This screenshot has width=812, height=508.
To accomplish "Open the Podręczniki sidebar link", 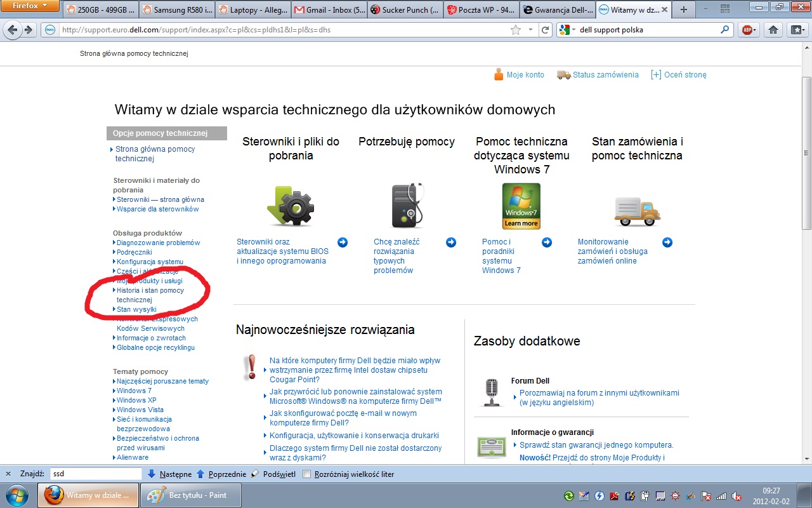I will click(x=134, y=252).
